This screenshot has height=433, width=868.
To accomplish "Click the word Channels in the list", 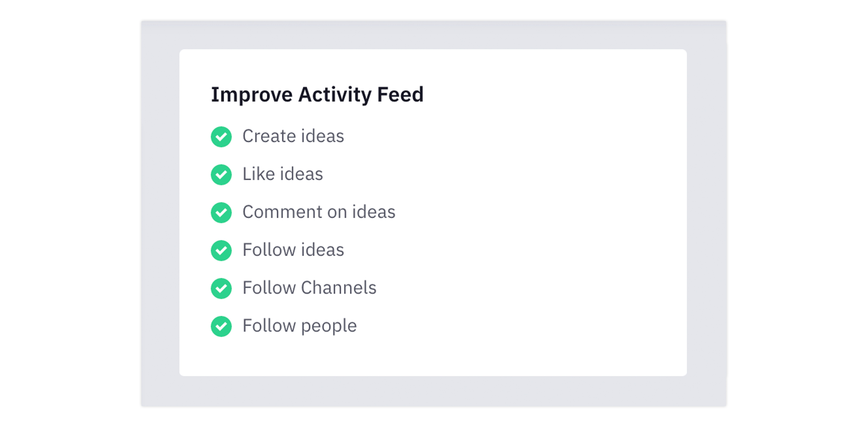I will tap(339, 288).
